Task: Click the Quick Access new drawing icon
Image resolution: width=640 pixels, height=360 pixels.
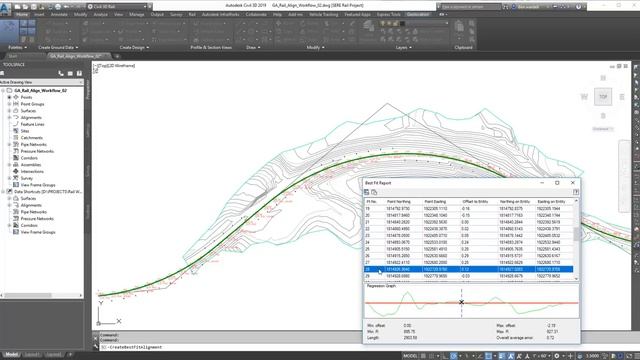Action: click(x=18, y=7)
